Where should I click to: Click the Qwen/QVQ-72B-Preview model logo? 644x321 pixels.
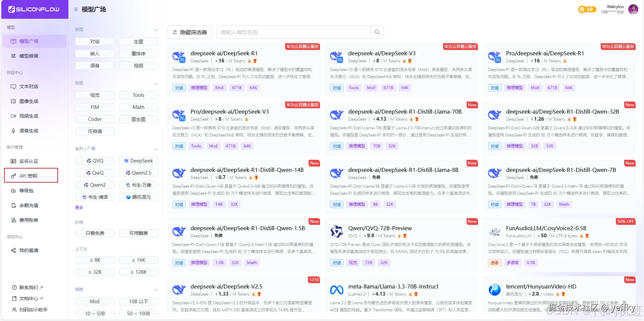pos(336,232)
